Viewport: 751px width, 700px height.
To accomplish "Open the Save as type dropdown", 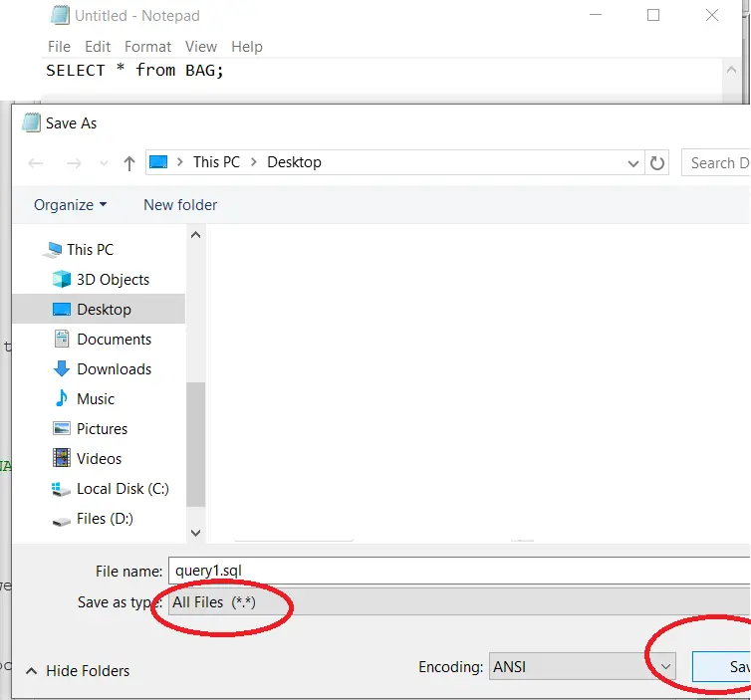I will pyautogui.click(x=459, y=601).
